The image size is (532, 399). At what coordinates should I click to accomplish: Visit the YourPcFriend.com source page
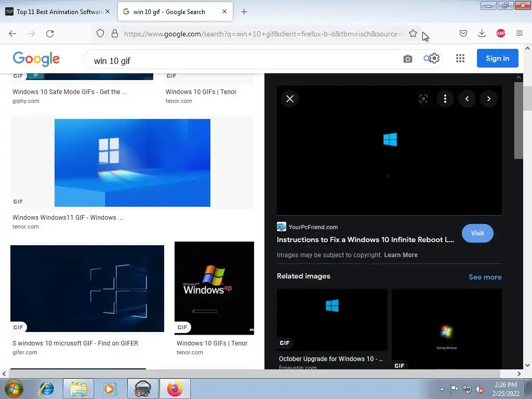(x=477, y=233)
